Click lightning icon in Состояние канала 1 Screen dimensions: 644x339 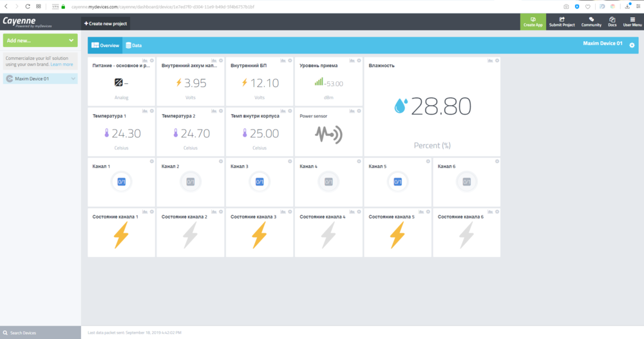tap(121, 236)
